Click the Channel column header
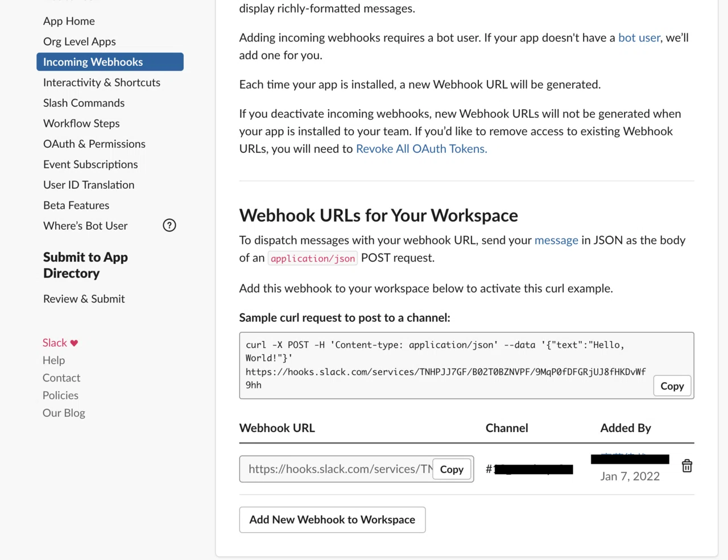This screenshot has width=728, height=560. click(507, 428)
